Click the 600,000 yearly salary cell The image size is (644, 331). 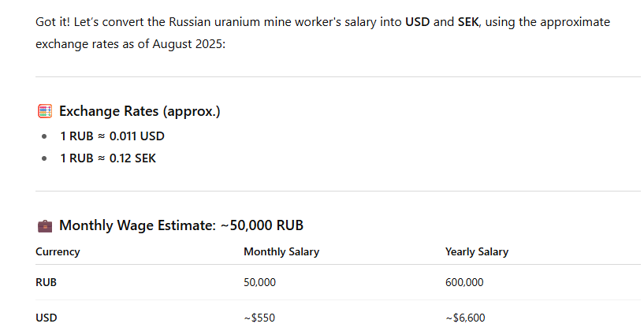pos(464,283)
